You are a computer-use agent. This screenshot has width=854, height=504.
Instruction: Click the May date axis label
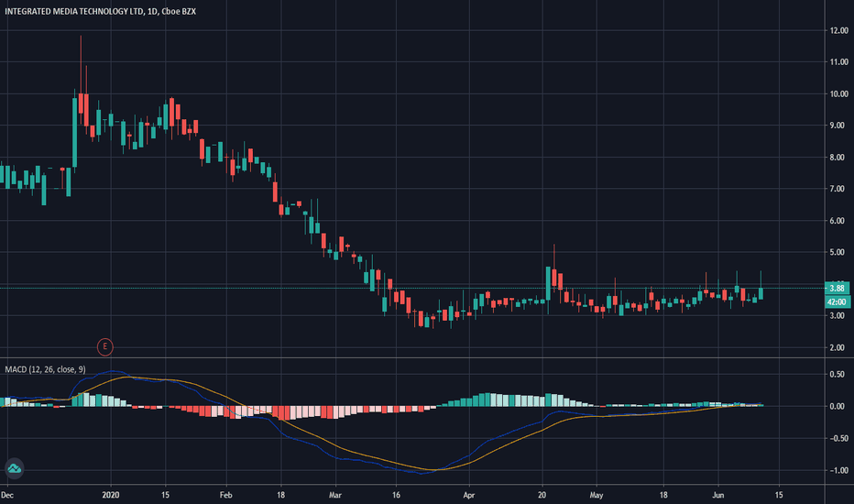click(597, 495)
